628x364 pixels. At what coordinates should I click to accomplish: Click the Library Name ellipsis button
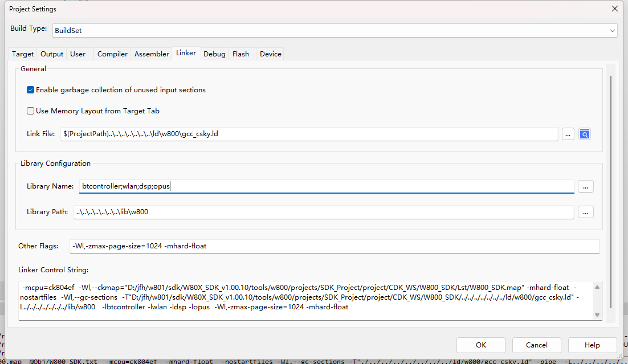click(585, 186)
